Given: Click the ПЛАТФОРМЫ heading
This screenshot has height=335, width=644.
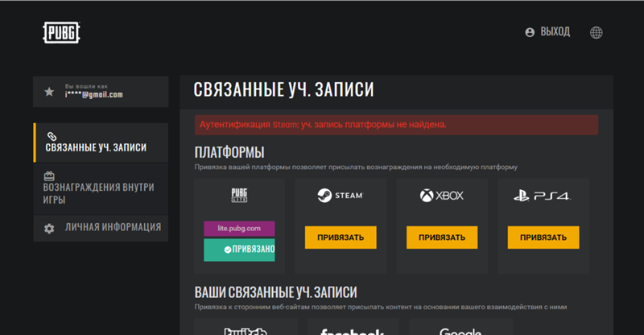Looking at the screenshot, I should pos(229,152).
